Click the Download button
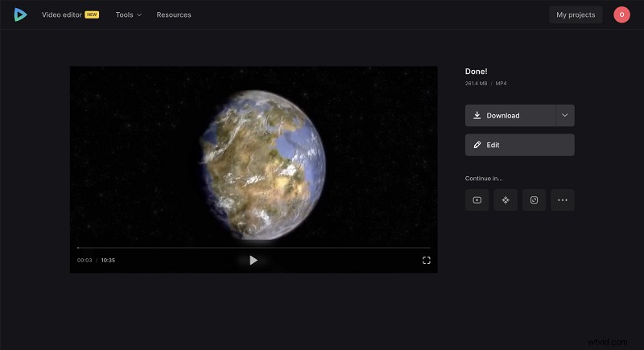Image resolution: width=644 pixels, height=350 pixels. point(510,115)
